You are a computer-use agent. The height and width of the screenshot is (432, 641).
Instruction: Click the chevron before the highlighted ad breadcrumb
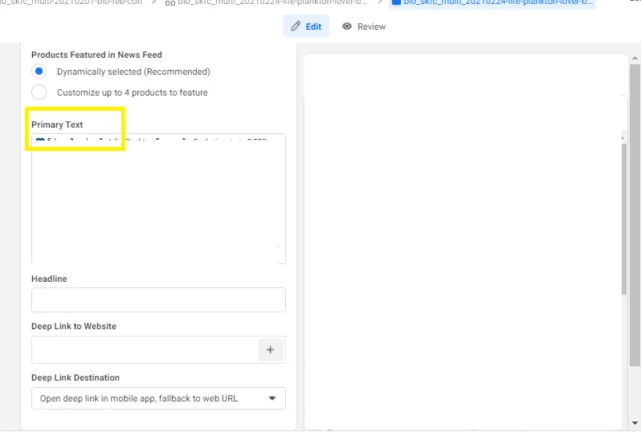tap(378, 3)
